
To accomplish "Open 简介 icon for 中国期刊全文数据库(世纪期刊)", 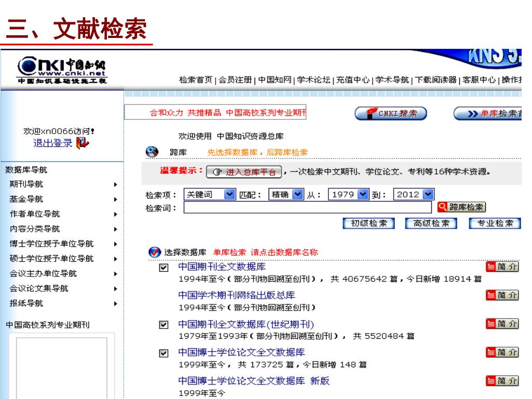I will 502,324.
